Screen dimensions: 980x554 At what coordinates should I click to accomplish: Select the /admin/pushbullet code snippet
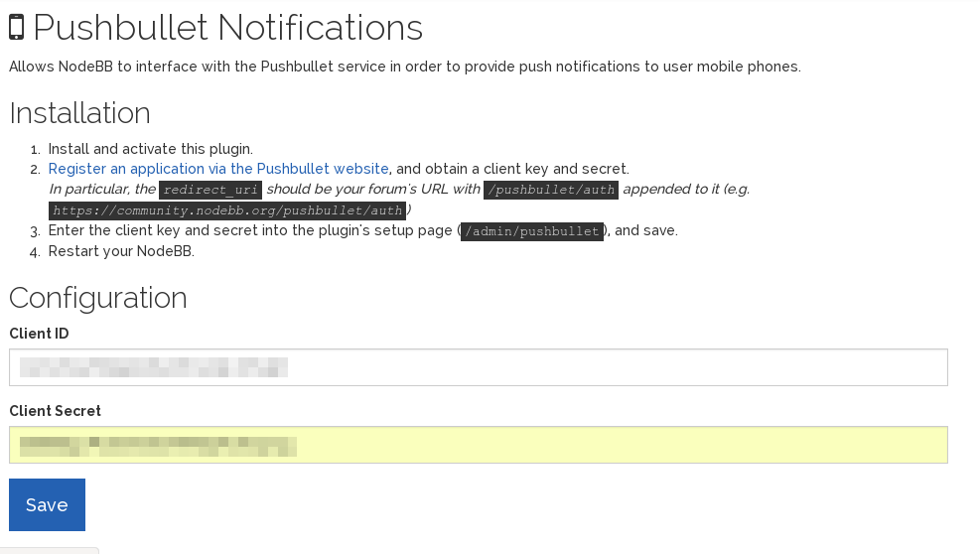(532, 230)
